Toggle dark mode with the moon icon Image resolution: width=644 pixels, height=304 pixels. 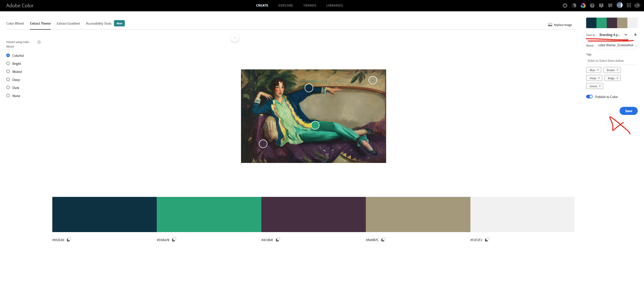pos(574,5)
